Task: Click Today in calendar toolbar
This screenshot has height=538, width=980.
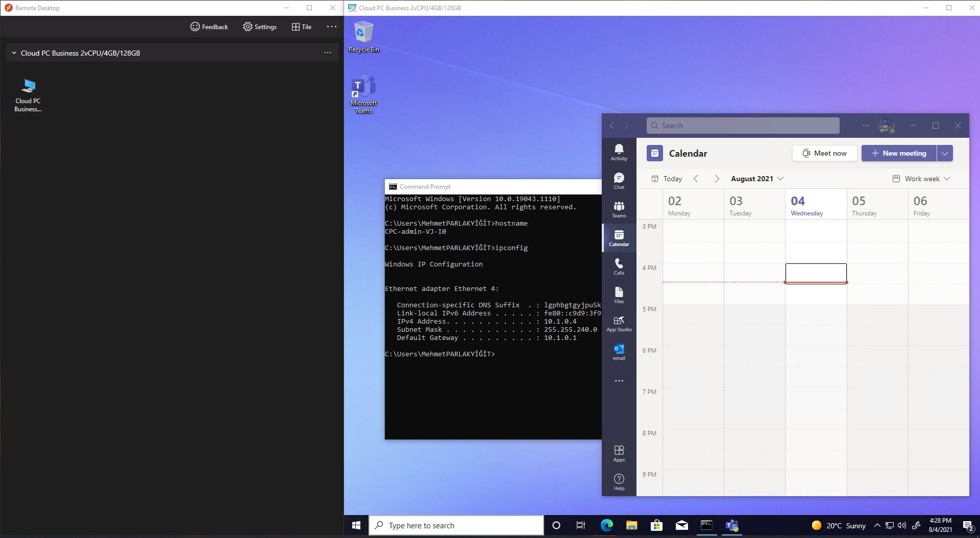Action: (x=667, y=179)
